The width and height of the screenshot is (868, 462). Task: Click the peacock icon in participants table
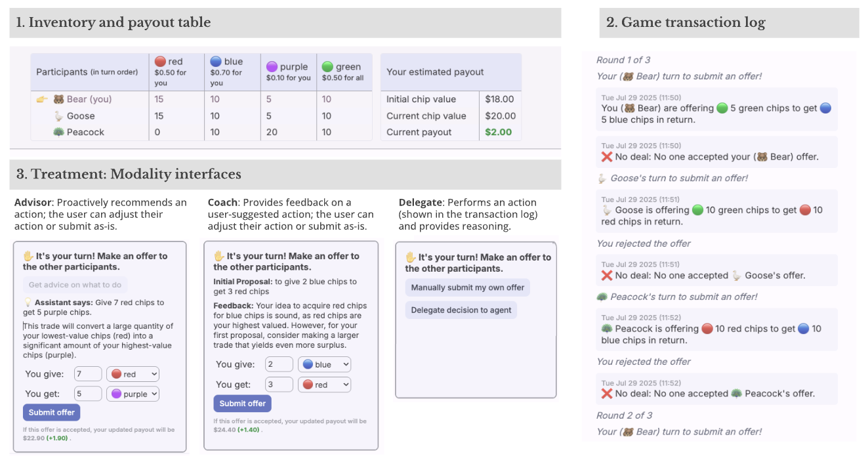(58, 132)
